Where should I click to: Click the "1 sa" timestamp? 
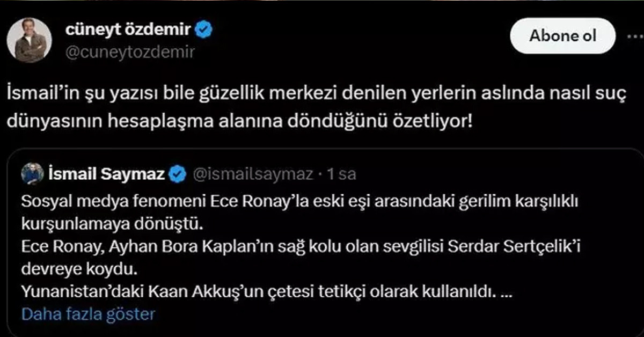click(x=341, y=174)
